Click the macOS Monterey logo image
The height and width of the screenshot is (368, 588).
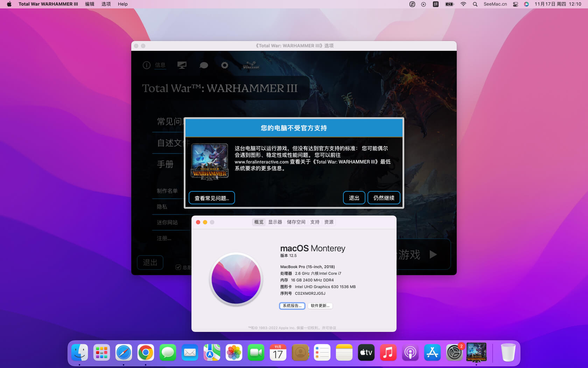[236, 279]
